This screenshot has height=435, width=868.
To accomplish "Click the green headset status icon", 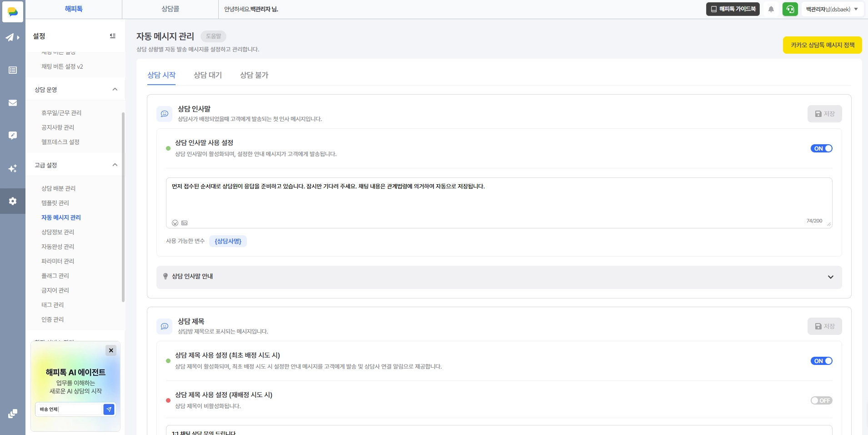I will [790, 9].
